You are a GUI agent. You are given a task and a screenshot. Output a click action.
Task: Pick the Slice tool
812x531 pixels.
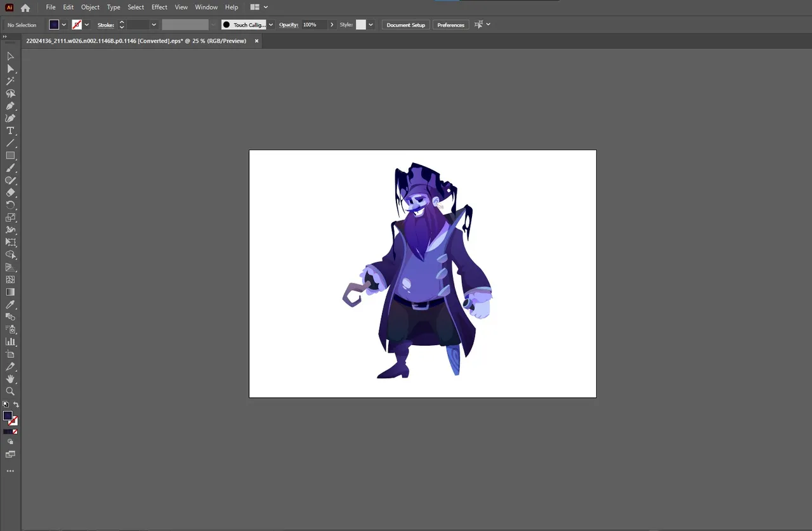pyautogui.click(x=10, y=367)
